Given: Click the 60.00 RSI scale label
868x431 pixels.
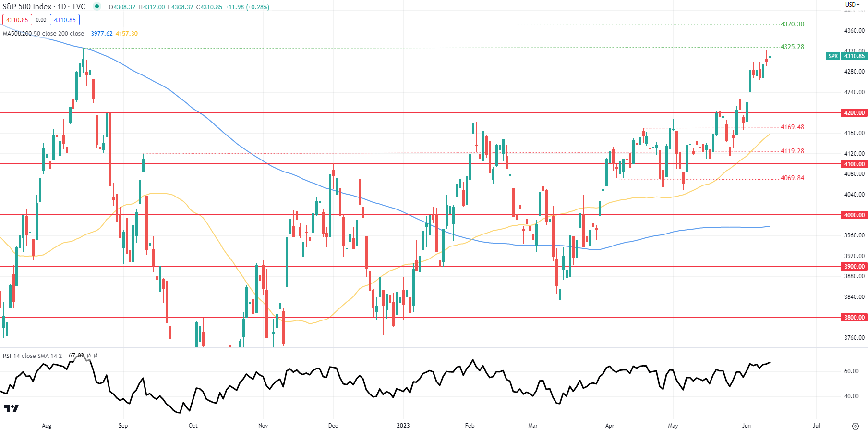Looking at the screenshot, I should [852, 371].
